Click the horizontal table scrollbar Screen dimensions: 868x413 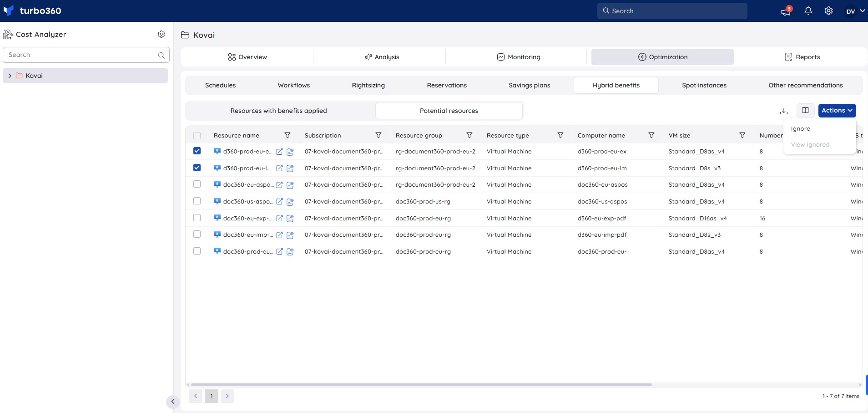(421, 385)
